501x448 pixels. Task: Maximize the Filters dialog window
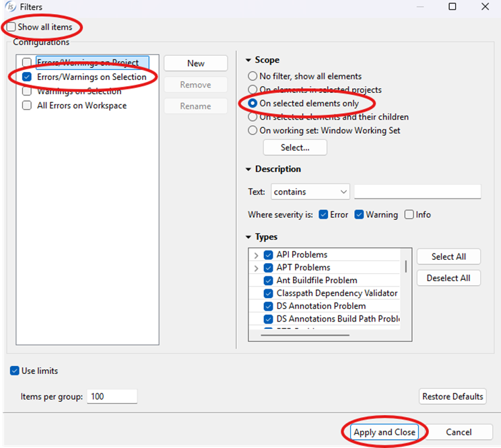point(452,7)
